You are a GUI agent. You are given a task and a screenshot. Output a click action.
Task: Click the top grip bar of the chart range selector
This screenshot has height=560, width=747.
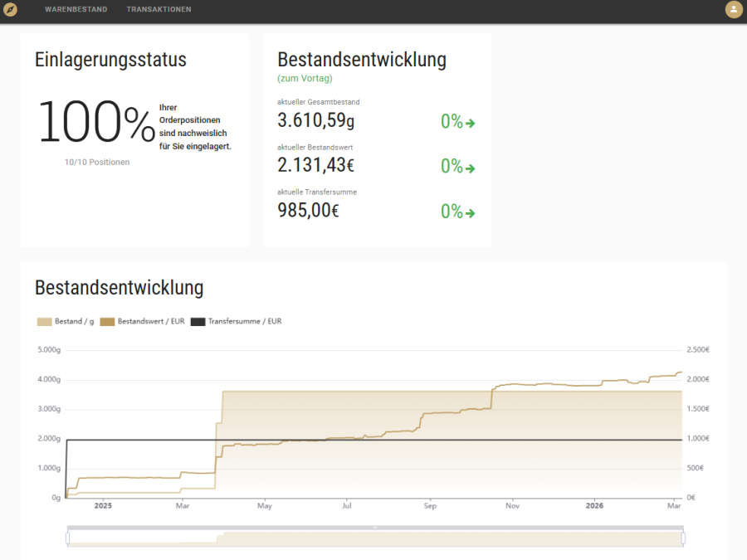[x=375, y=528]
